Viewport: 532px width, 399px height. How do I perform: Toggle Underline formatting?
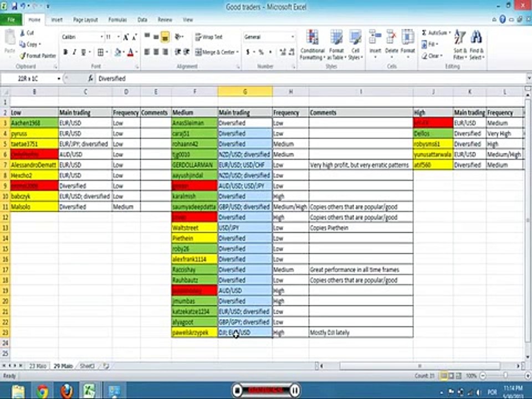[83, 52]
